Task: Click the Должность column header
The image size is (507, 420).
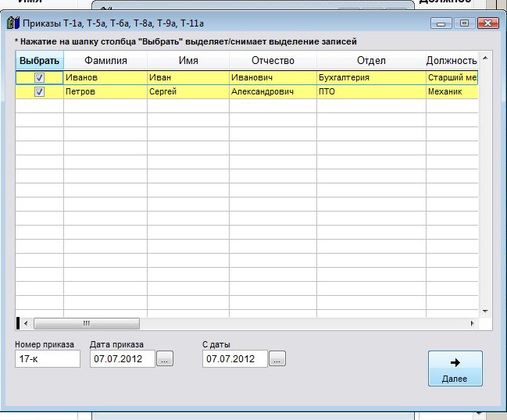Action: [452, 61]
